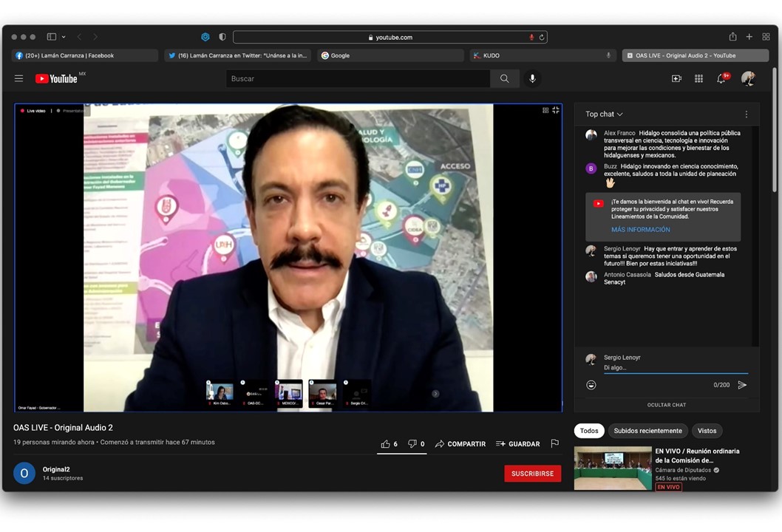Viewport: 782px width, 532px height.
Task: Click Antonio Casasola's name in chat
Action: pos(628,275)
